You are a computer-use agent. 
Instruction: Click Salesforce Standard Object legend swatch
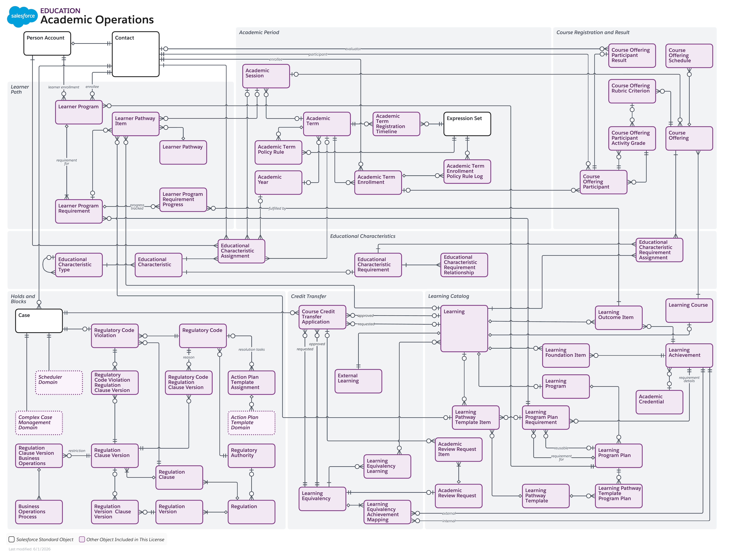[x=12, y=539]
